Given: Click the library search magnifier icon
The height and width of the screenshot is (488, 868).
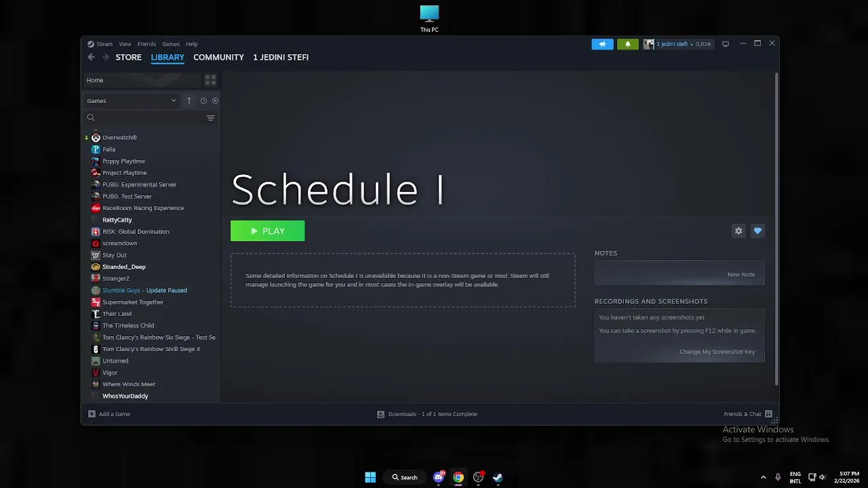Looking at the screenshot, I should coord(91,118).
